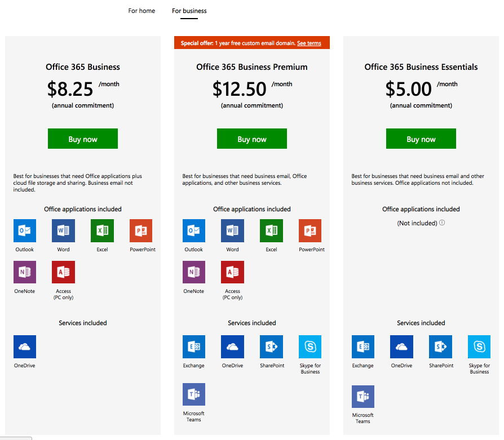Click the Word icon in Office 365 Business

click(63, 230)
